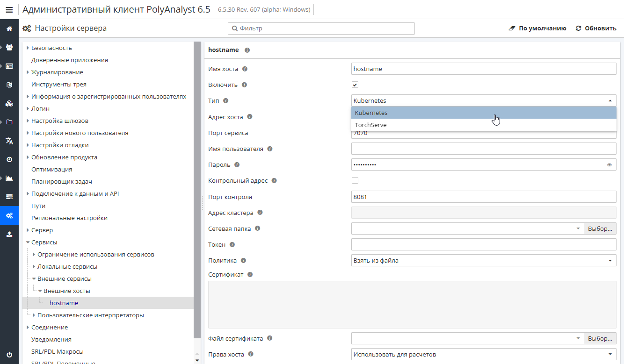Open the folder sidebar icon
Image resolution: width=624 pixels, height=364 pixels.
coord(9,122)
